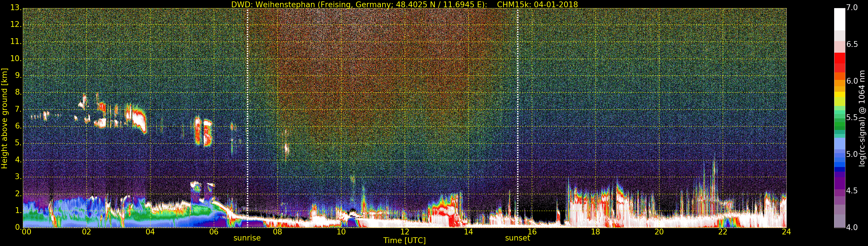Screen dimensions: 868x246
Task: Click the 'CHM15k: 04-01-2018' part of the title
Action: point(538,4)
